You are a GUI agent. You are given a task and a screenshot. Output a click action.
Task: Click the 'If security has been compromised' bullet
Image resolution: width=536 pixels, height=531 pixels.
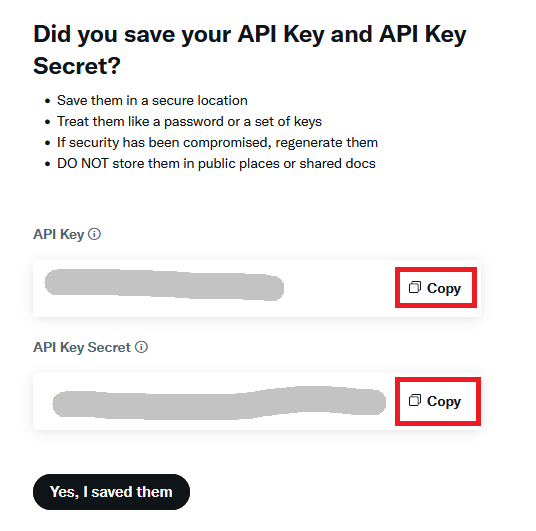217,143
